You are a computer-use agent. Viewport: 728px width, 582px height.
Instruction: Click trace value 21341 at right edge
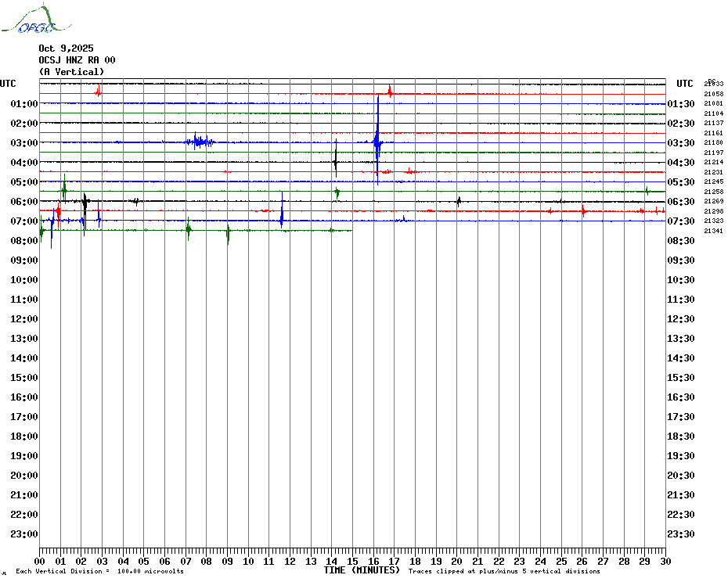pos(714,231)
